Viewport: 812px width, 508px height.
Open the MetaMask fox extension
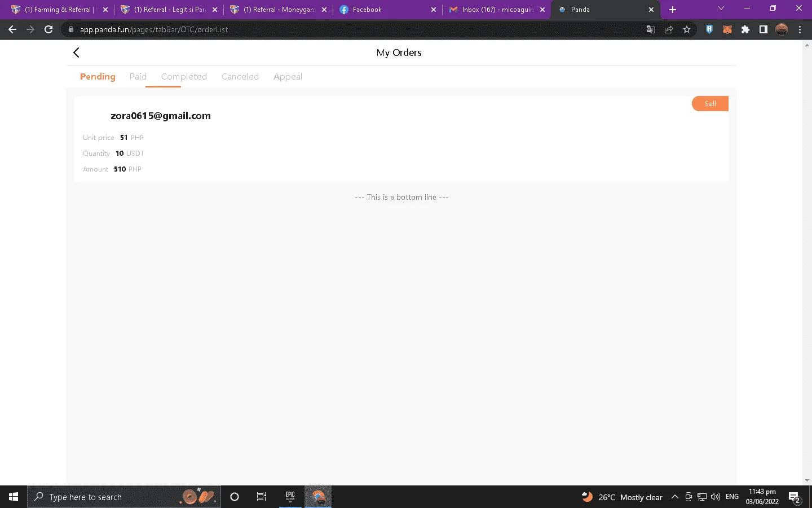[727, 29]
